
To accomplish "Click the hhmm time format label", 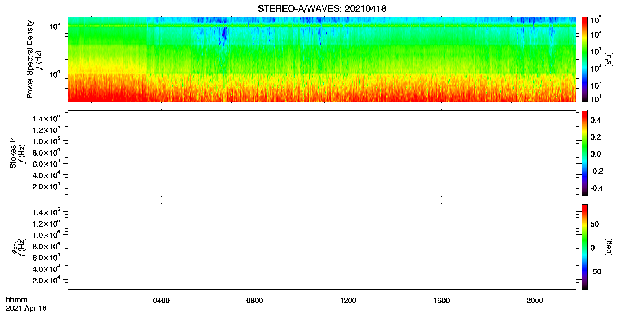I will click(x=17, y=300).
